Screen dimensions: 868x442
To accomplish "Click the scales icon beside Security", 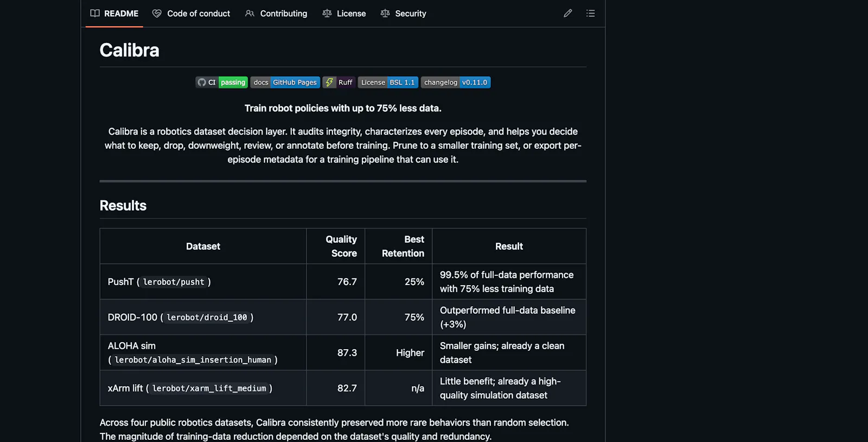I will [385, 14].
